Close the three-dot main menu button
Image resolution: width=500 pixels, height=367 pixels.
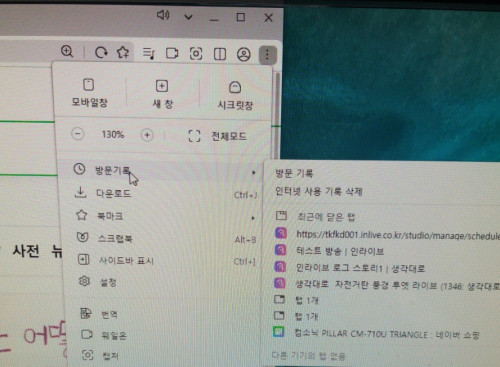[x=267, y=55]
